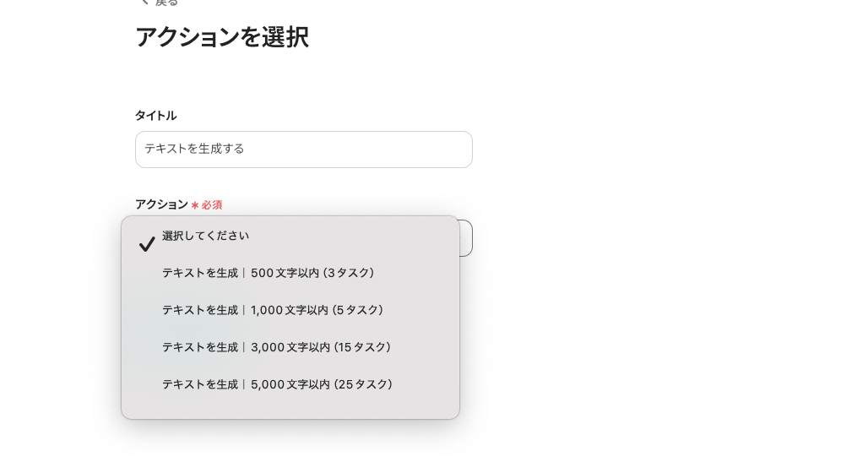Focus the タイトル text input field
The width and height of the screenshot is (868, 473).
point(304,150)
